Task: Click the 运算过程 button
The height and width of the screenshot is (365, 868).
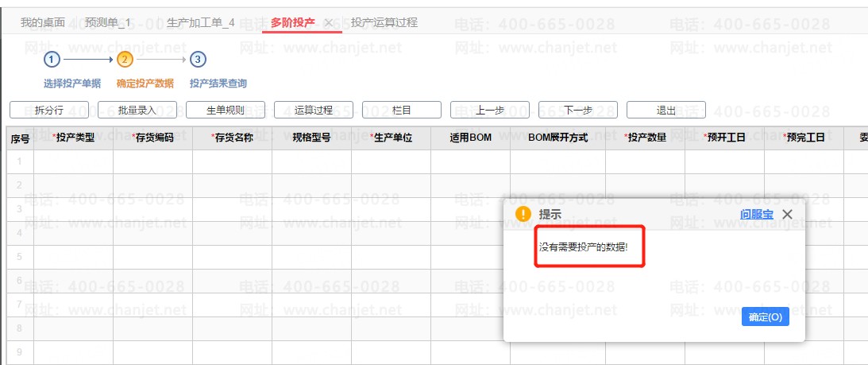Action: [x=314, y=110]
